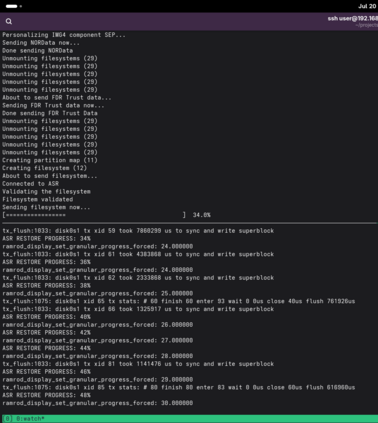Click the line 'Personalizing IMG4 component SEP...'
Image resolution: width=378 pixels, height=423 pixels.
coord(64,35)
